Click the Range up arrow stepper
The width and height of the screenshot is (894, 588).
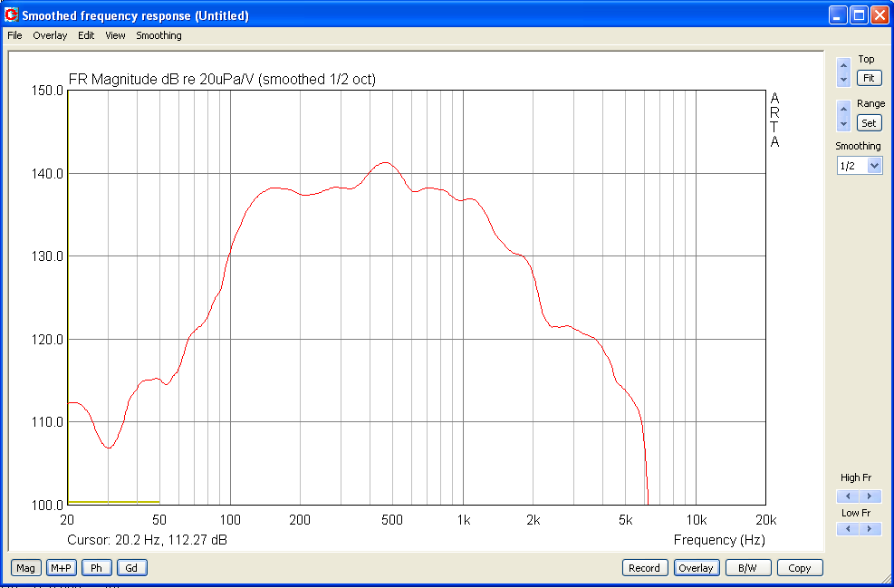[843, 109]
